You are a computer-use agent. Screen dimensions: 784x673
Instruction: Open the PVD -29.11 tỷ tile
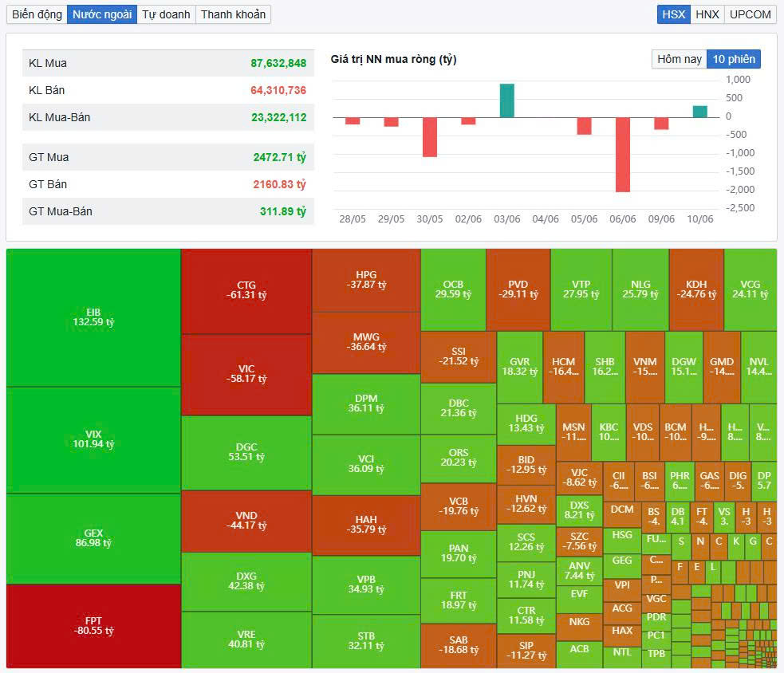(x=518, y=290)
